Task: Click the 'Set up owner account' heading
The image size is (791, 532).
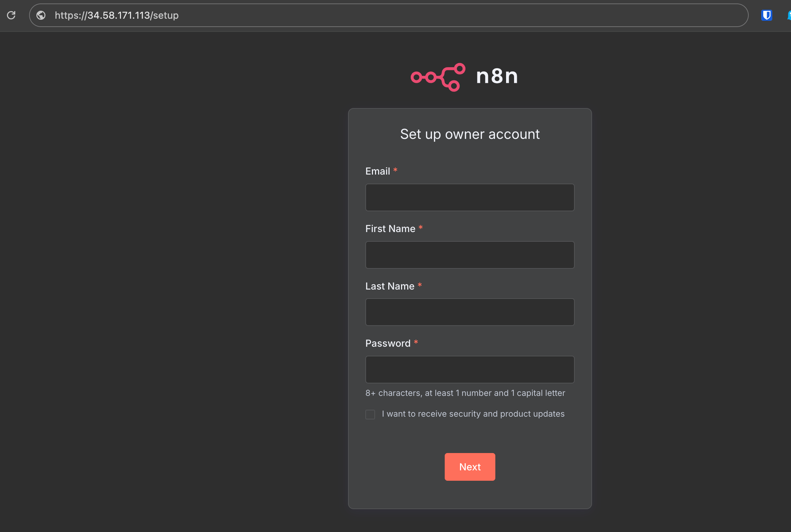Action: [470, 134]
